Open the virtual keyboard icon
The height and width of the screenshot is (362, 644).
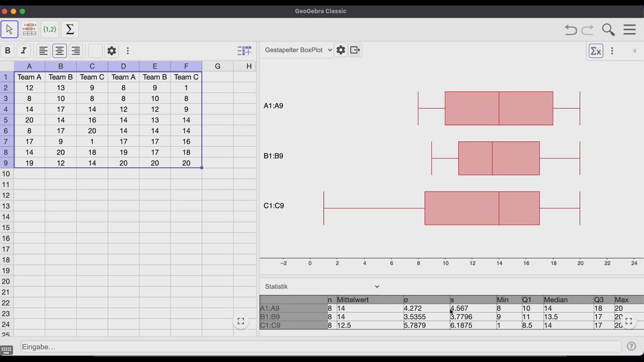[x=7, y=350]
